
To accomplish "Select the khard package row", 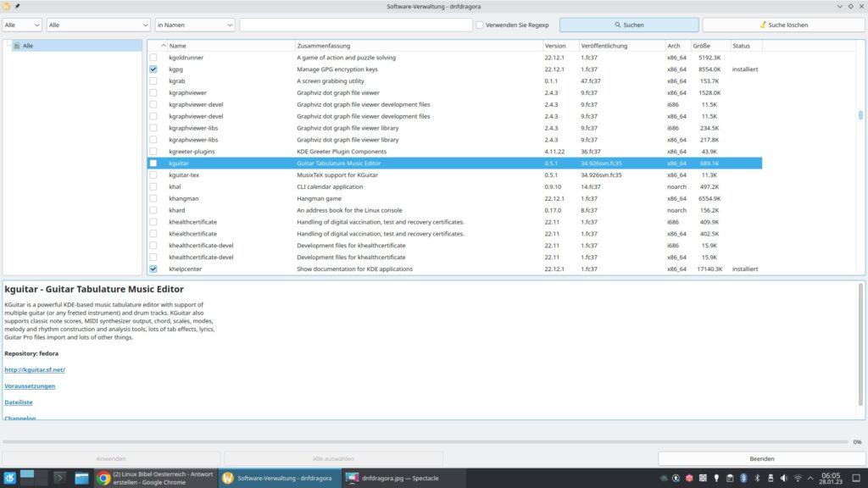I will (454, 210).
